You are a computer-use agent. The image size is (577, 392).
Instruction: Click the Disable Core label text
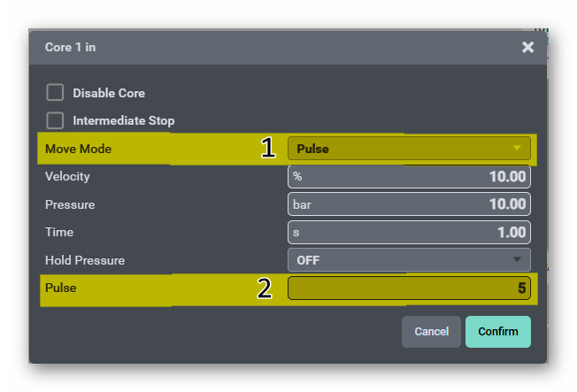pyautogui.click(x=109, y=93)
